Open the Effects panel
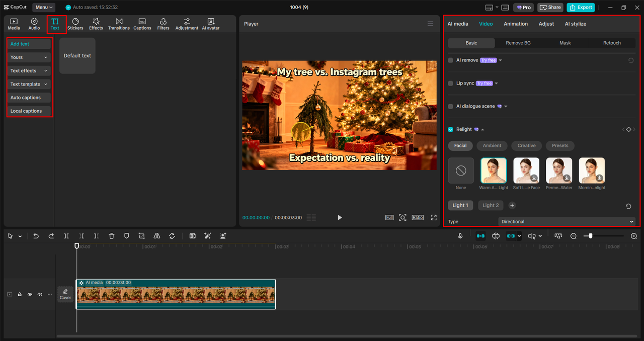Screen dimensions: 644x341 pyautogui.click(x=96, y=23)
